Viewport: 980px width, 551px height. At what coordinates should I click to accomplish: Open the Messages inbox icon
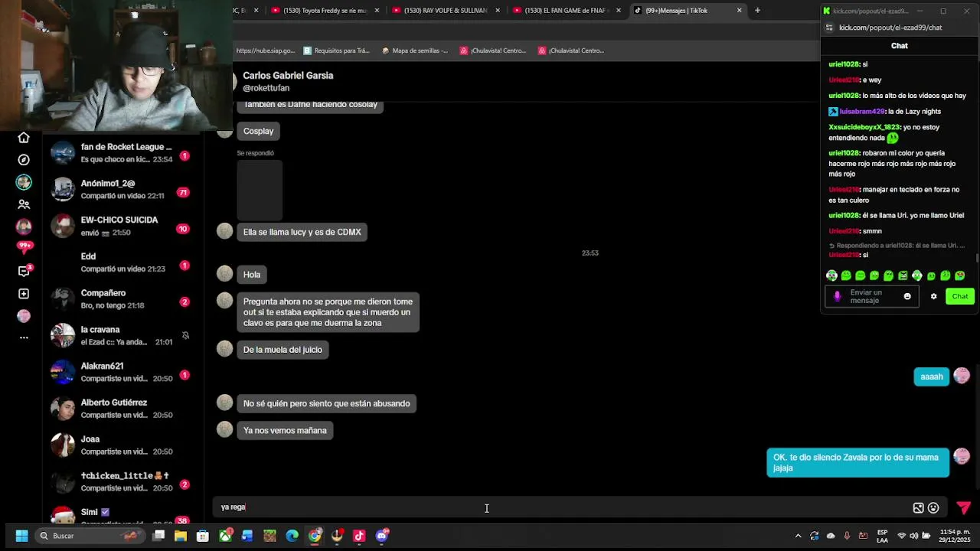pyautogui.click(x=24, y=271)
